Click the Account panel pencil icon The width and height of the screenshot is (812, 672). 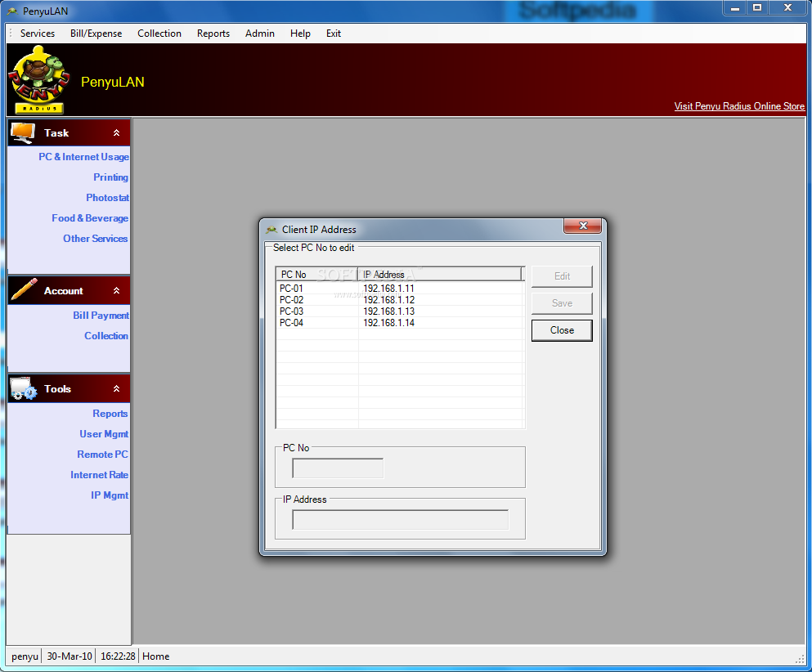[x=25, y=290]
